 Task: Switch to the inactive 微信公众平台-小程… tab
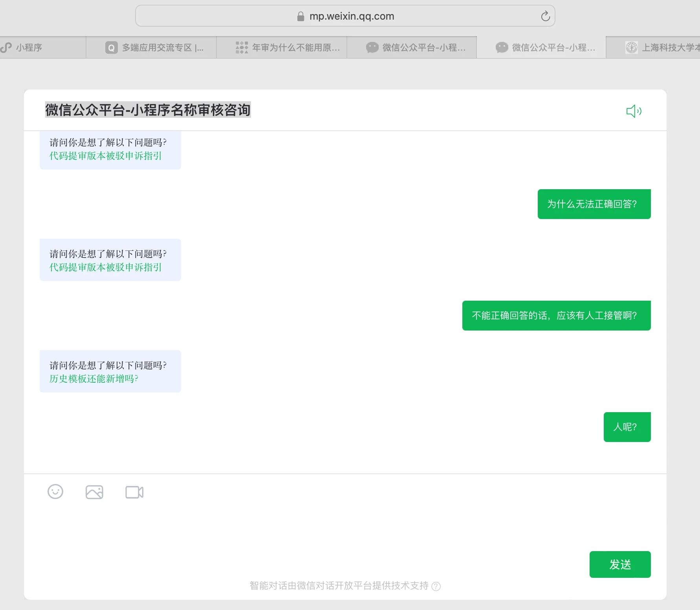click(x=412, y=47)
